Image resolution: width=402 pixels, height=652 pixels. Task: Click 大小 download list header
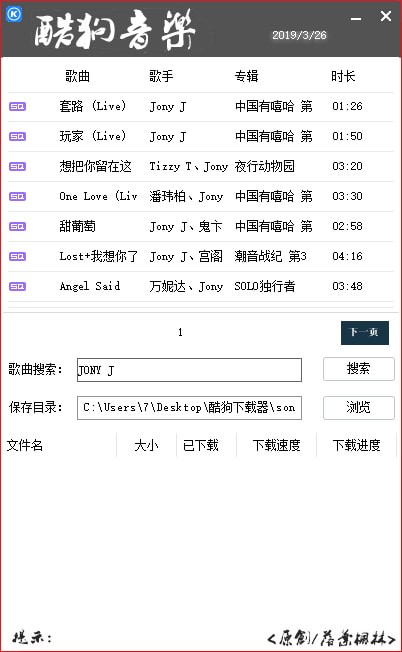[146, 445]
